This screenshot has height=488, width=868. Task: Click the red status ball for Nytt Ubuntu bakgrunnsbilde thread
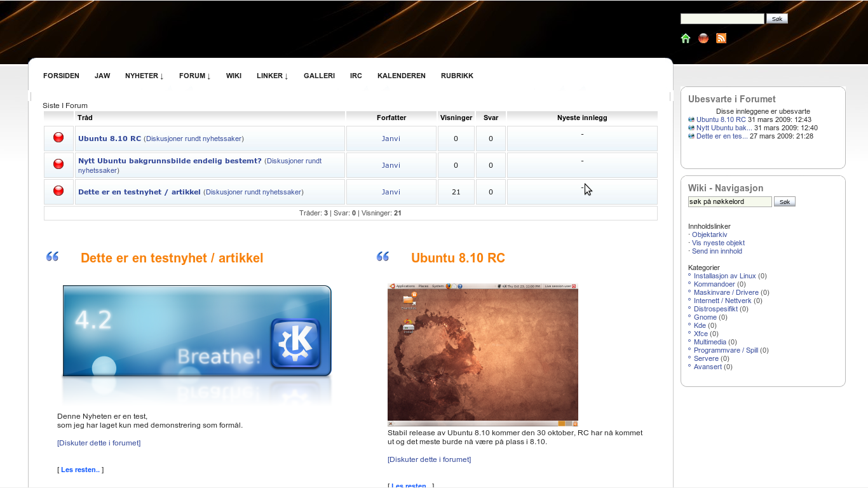coord(58,164)
